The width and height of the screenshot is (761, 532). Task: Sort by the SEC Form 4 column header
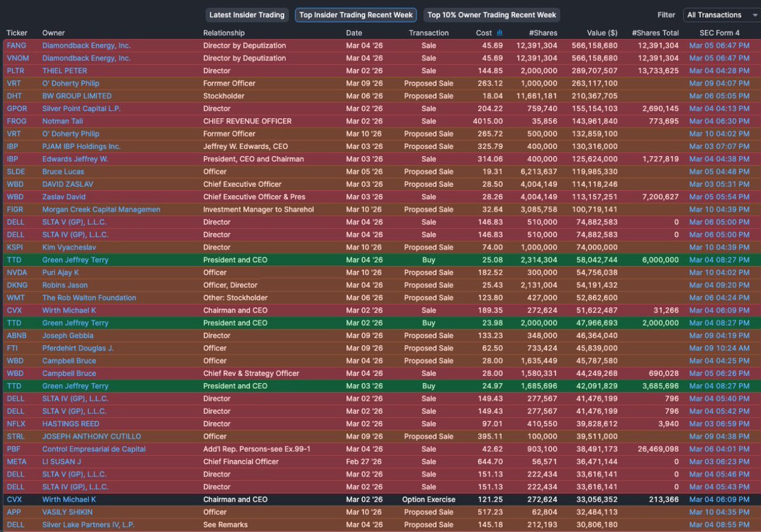[x=719, y=33]
